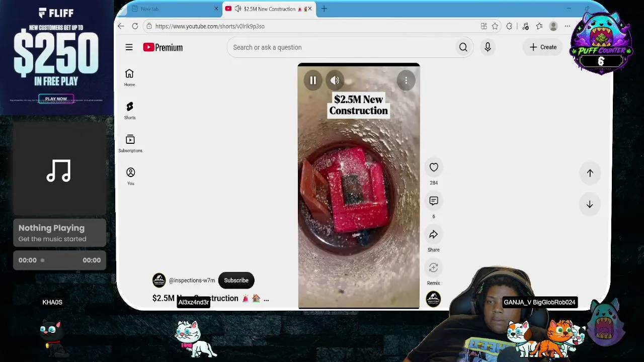644x362 pixels.
Task: Share this Short
Action: click(434, 235)
